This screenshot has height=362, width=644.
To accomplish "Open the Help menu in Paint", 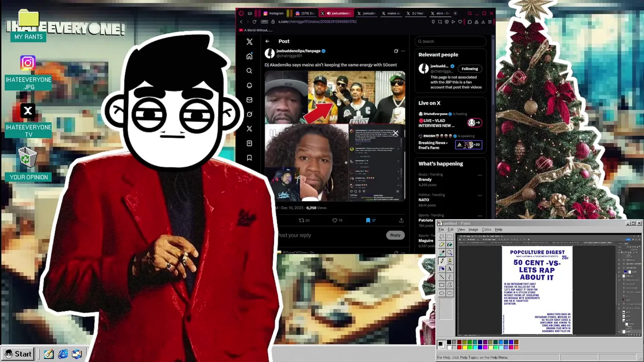I will [499, 230].
